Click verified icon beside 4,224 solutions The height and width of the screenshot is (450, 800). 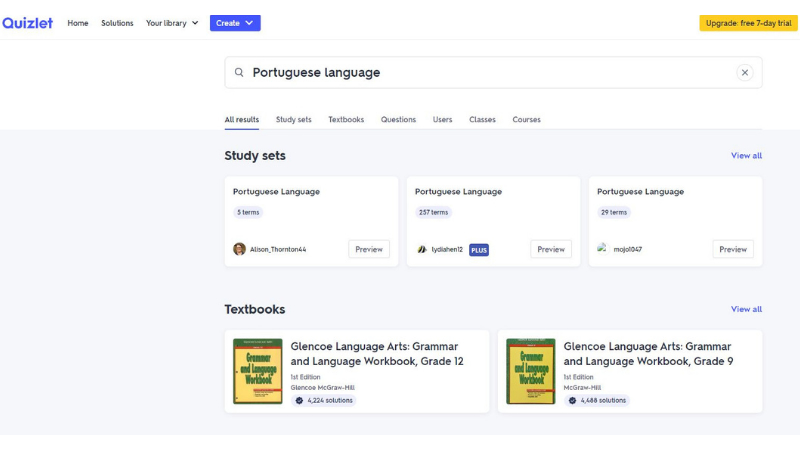pyautogui.click(x=299, y=401)
